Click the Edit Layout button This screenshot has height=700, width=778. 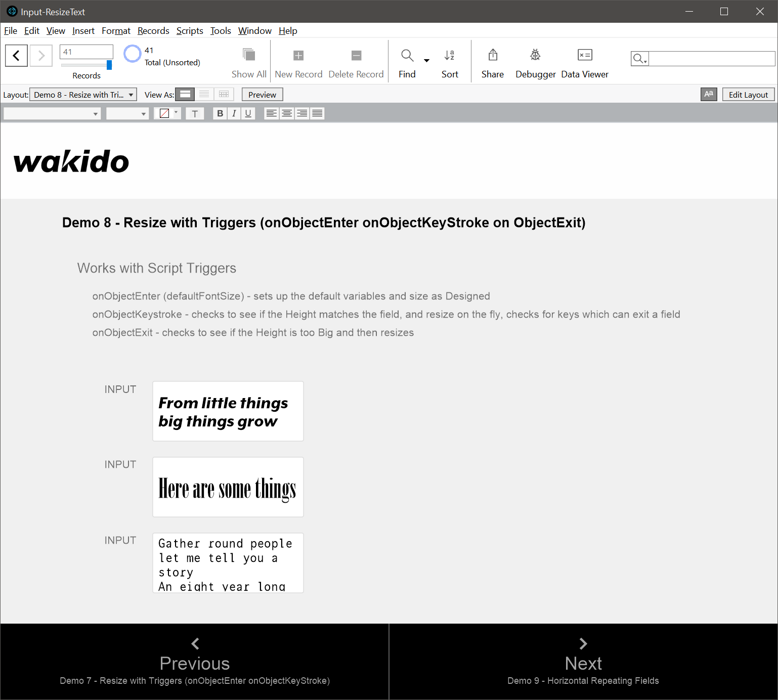coord(748,94)
